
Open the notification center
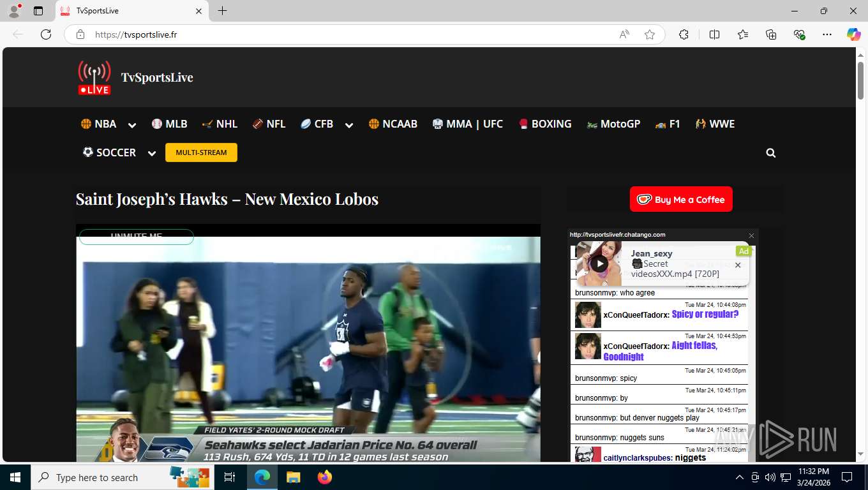pos(847,477)
